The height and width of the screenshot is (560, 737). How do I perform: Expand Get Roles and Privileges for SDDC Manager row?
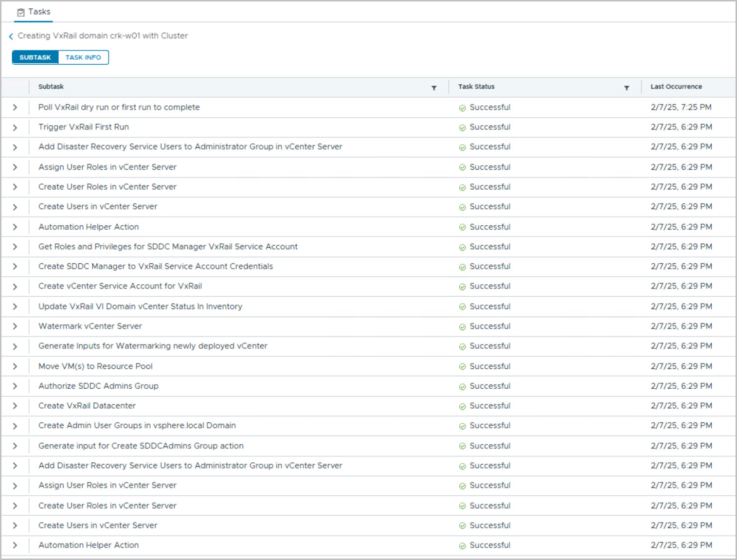15,247
